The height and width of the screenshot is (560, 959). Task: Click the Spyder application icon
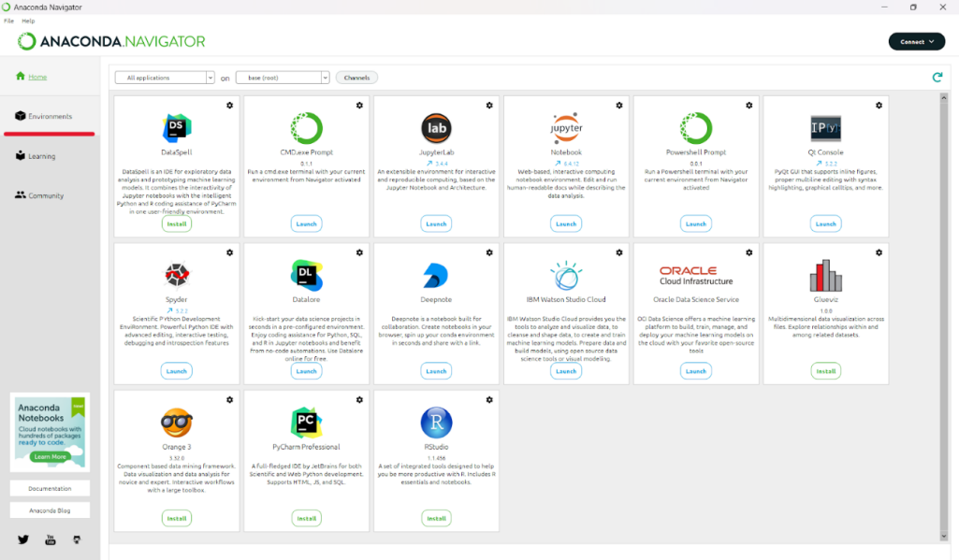click(x=177, y=275)
